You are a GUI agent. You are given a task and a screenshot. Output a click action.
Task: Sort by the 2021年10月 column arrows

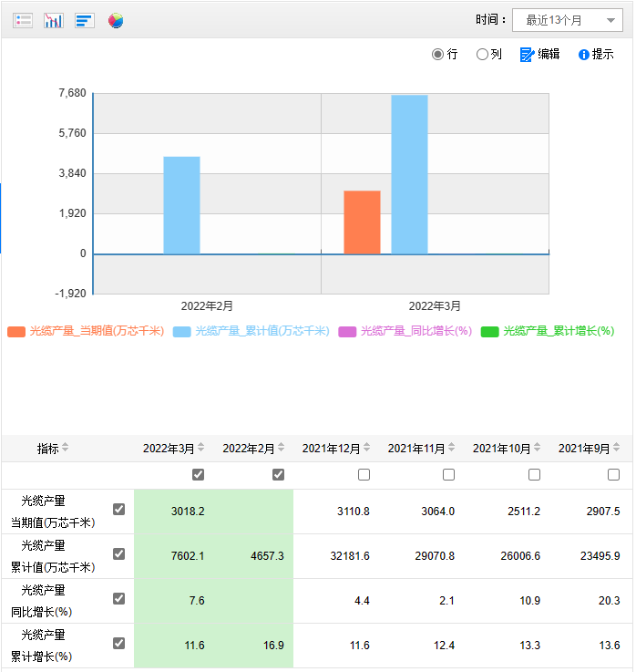point(538,448)
